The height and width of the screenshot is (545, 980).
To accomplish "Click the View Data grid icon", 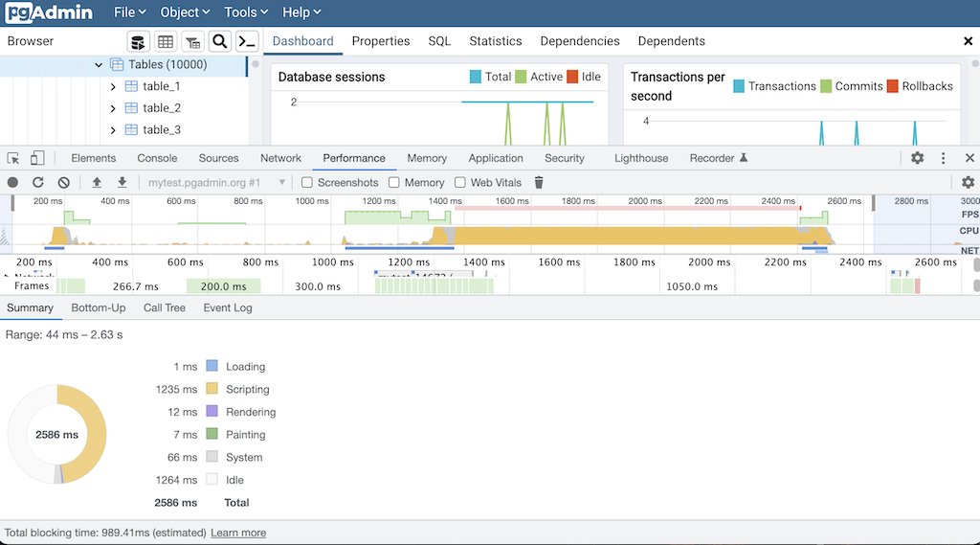I will coord(166,41).
